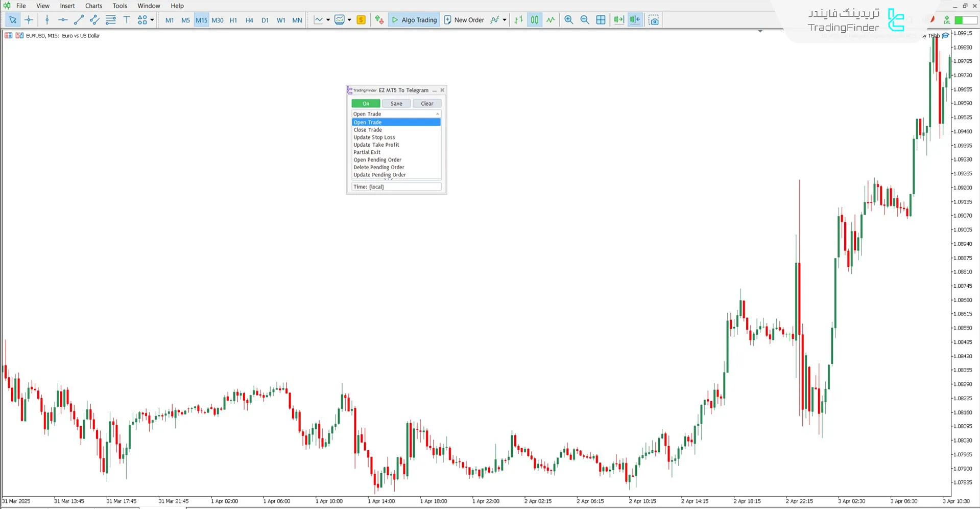Click the zoom out magnifier icon
Screen dimensions: 980x509
point(585,20)
